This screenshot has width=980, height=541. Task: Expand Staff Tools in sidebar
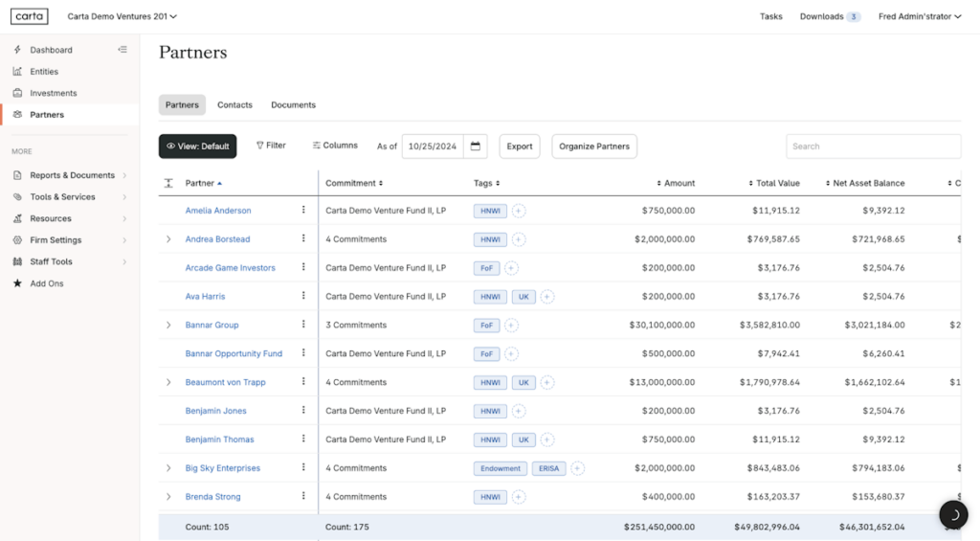point(70,261)
